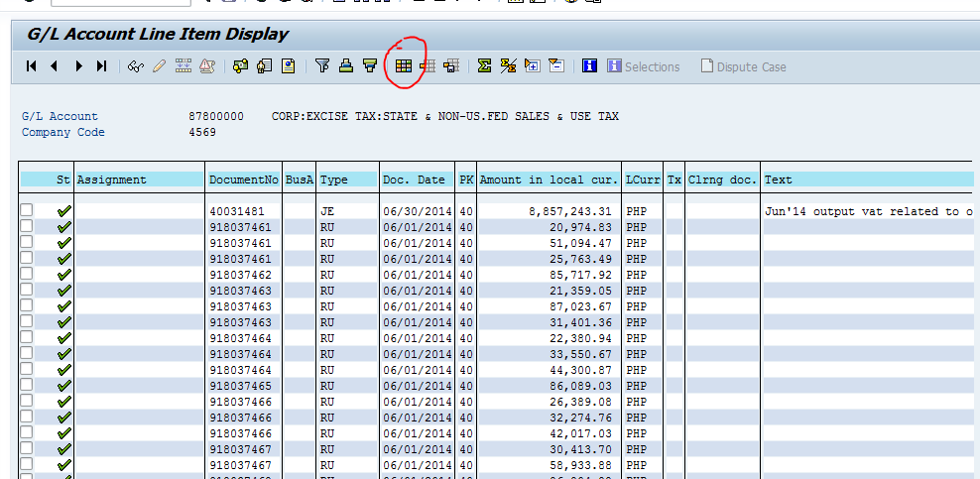Click G/L account number 87800000

tap(216, 116)
